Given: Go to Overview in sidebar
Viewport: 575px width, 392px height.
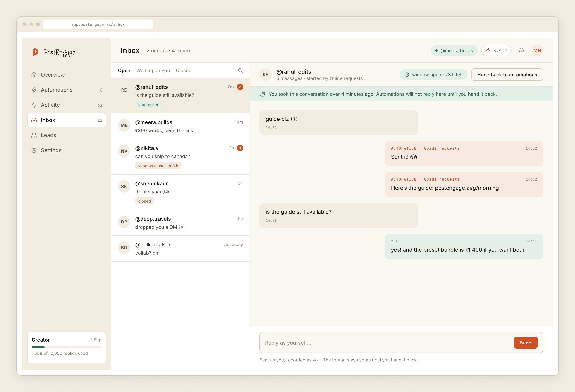Looking at the screenshot, I should (x=67, y=75).
